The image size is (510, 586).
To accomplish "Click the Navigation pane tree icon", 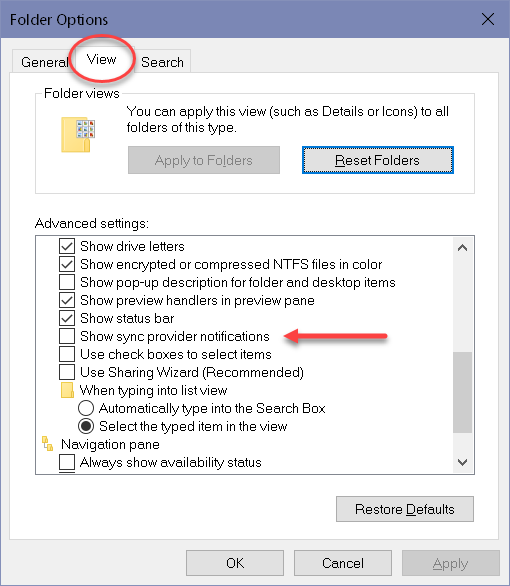I will click(x=47, y=444).
